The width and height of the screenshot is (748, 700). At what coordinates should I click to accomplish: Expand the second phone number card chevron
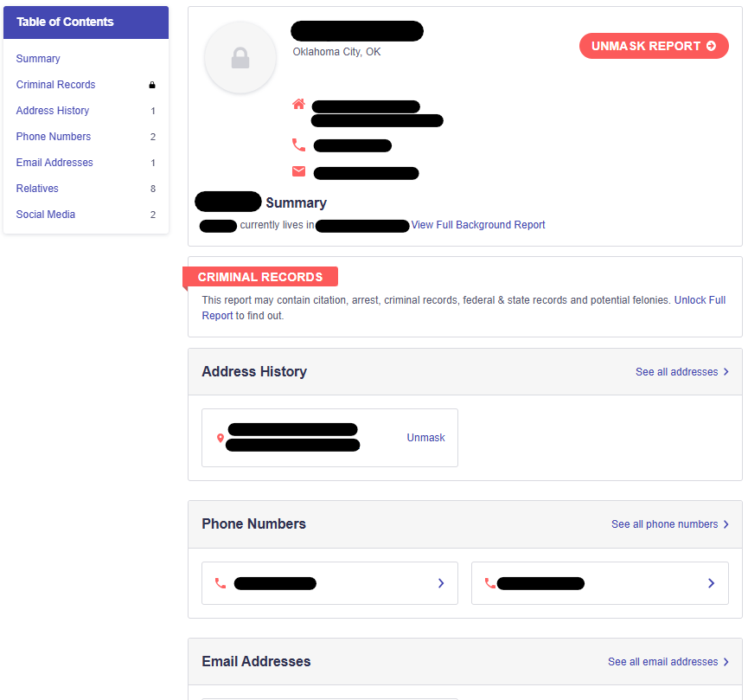[x=711, y=583]
